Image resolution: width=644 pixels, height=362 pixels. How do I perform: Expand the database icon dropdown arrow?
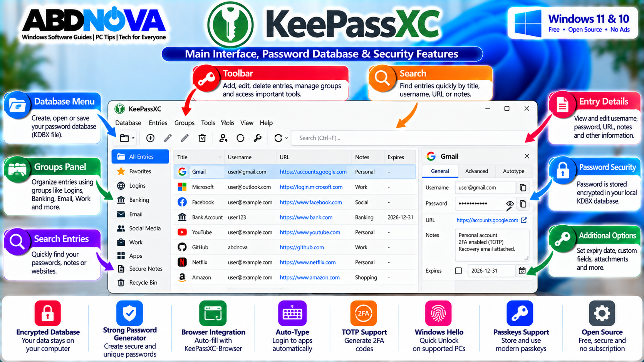pos(133,138)
